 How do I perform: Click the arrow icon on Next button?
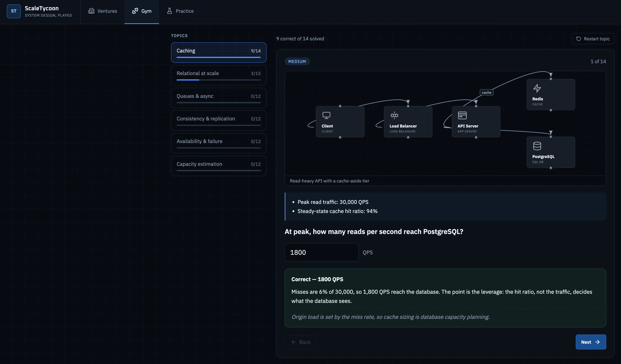597,342
